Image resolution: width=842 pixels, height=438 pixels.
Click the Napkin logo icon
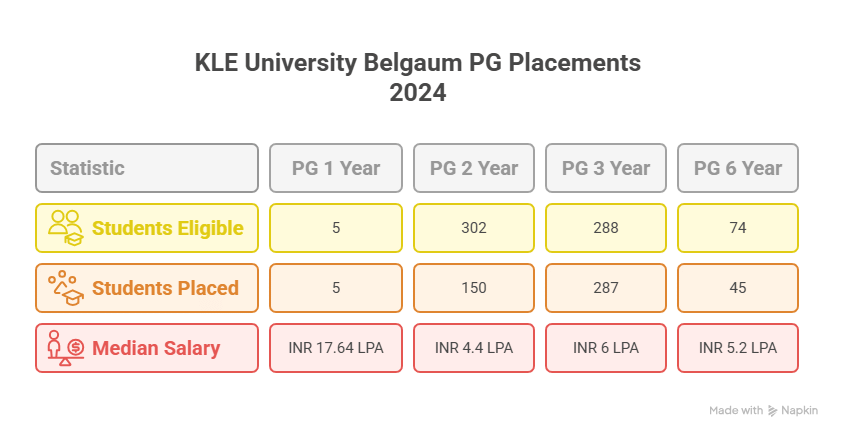pyautogui.click(x=775, y=411)
